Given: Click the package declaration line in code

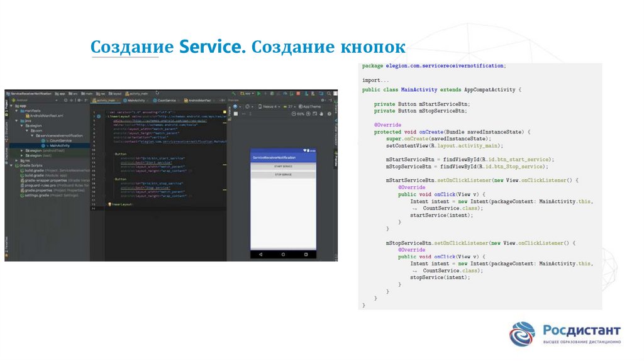Looking at the screenshot, I should pyautogui.click(x=434, y=65).
